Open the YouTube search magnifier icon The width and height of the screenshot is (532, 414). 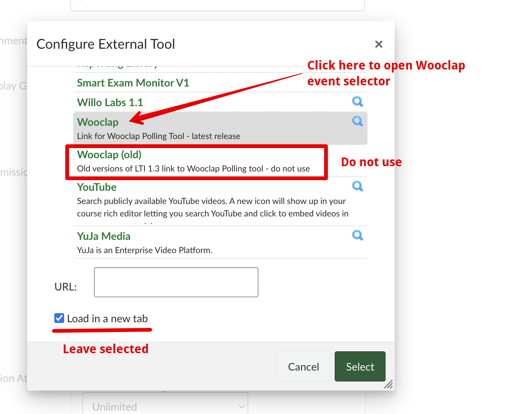pyautogui.click(x=357, y=186)
